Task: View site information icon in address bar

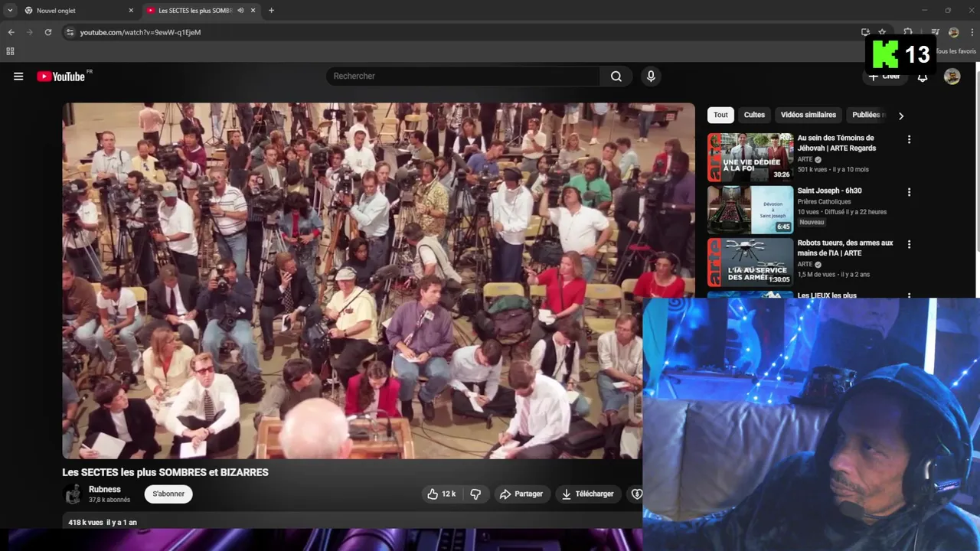Action: point(70,32)
